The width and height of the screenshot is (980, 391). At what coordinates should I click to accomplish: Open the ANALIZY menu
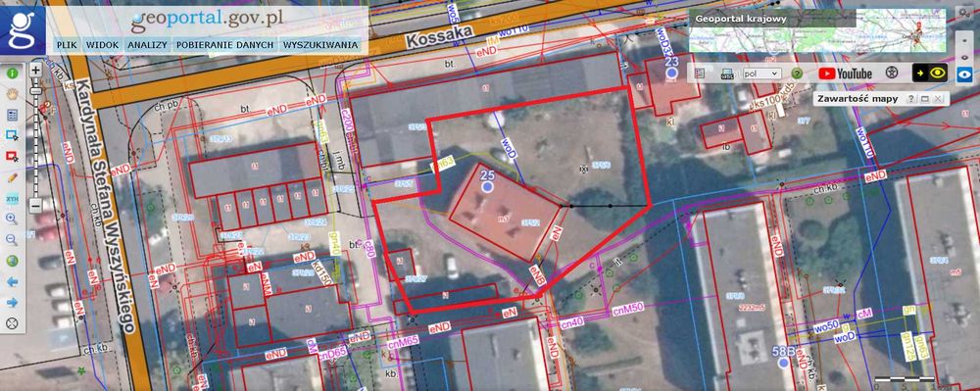pyautogui.click(x=147, y=45)
